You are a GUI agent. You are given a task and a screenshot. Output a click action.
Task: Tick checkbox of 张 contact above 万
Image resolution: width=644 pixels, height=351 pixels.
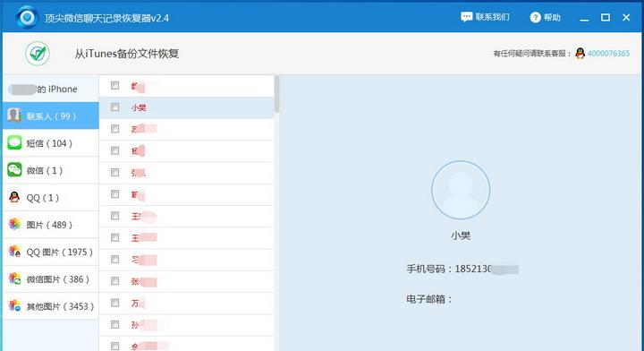pyautogui.click(x=115, y=281)
